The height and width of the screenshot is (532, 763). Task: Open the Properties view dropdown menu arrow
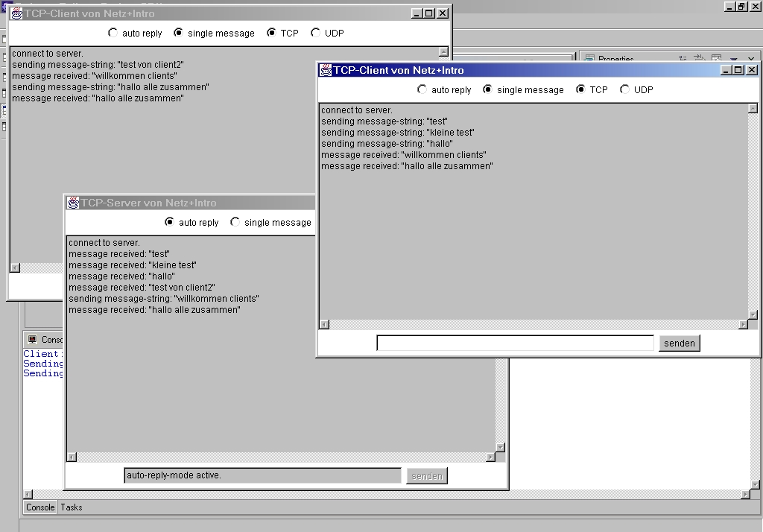point(733,59)
